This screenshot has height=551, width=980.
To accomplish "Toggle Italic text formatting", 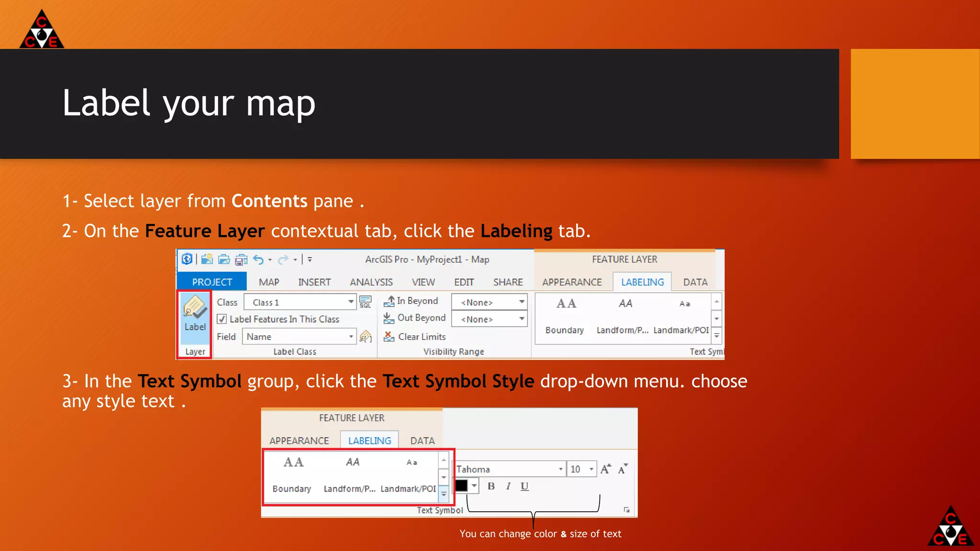I will [x=508, y=486].
